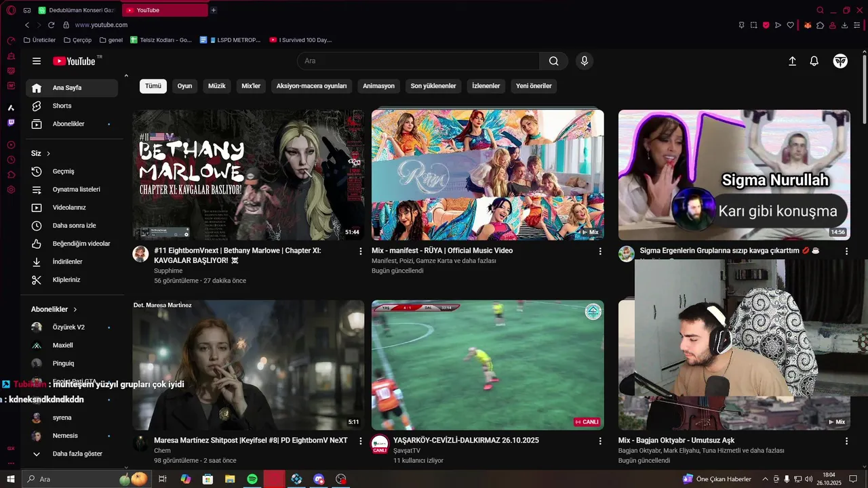This screenshot has height=488, width=868.
Task: Open the GX Control speedometer in the sidebar
Action: (11, 41)
